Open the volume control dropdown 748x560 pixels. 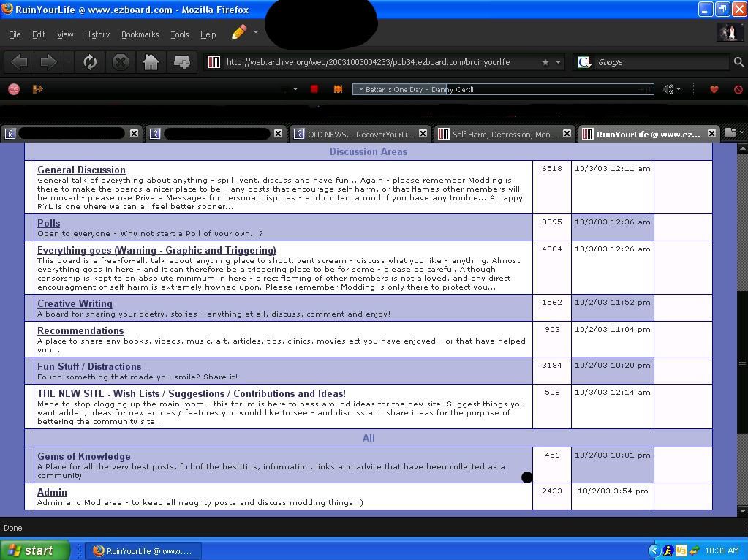coord(672,89)
